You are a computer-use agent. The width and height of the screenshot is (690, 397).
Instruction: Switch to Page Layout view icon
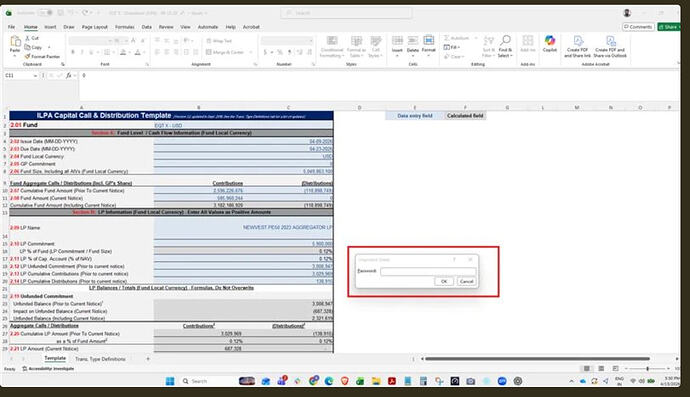pyautogui.click(x=601, y=368)
